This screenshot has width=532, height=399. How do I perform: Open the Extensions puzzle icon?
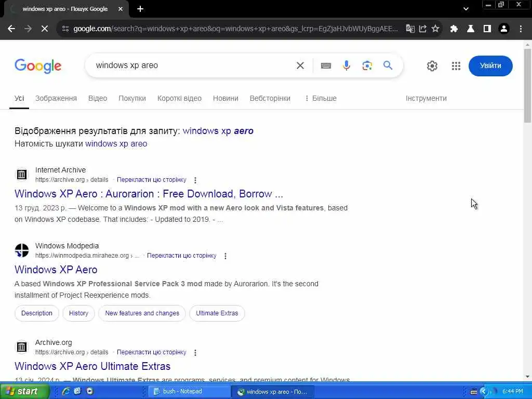click(454, 29)
